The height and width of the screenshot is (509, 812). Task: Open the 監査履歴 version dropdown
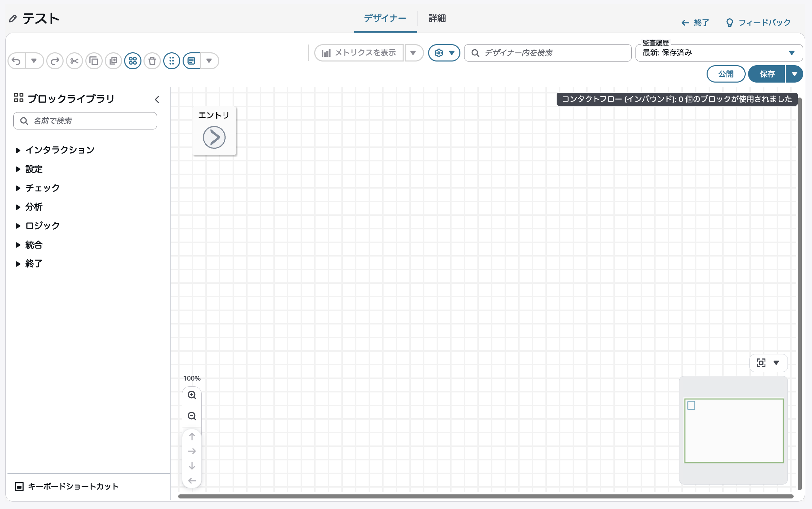click(x=719, y=53)
